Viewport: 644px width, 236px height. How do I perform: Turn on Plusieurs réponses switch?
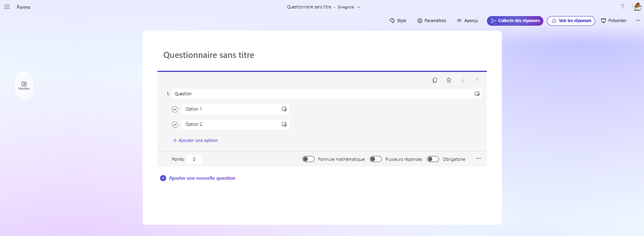(x=376, y=159)
